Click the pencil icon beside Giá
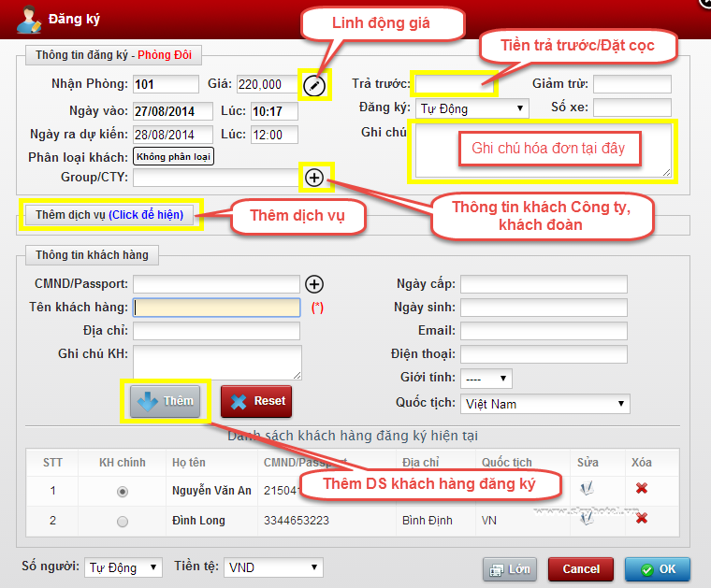 [x=315, y=86]
